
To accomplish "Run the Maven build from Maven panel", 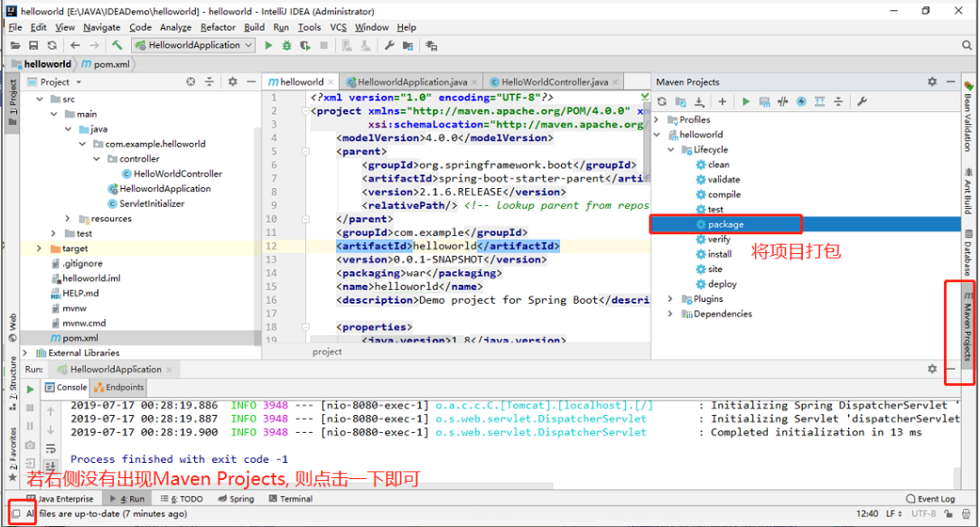I will click(x=746, y=101).
